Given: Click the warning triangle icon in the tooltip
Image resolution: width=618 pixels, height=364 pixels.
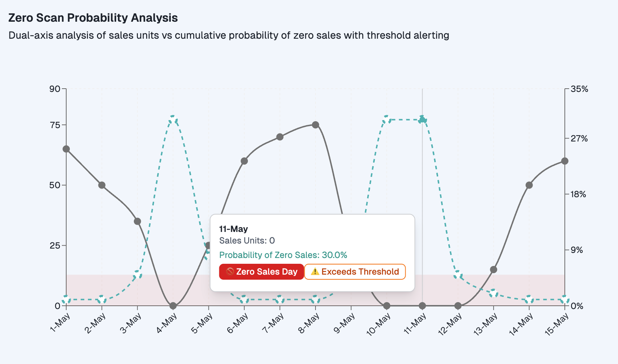Looking at the screenshot, I should 315,272.
